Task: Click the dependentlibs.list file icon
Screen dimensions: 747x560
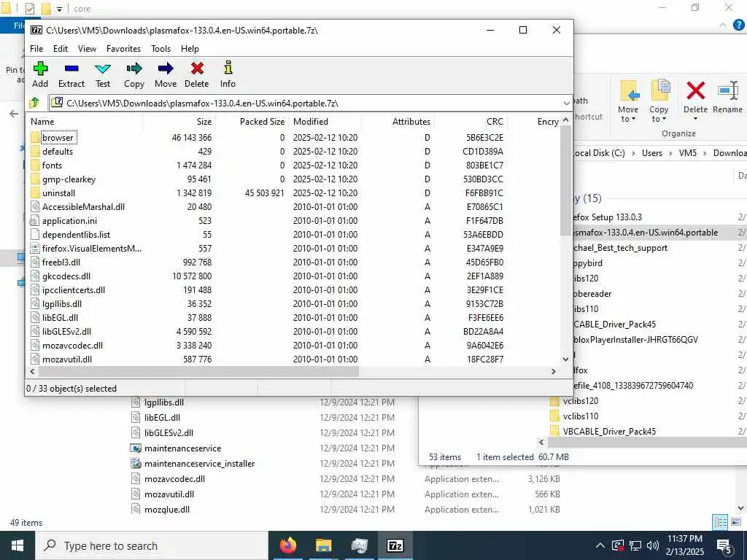Action: (35, 234)
